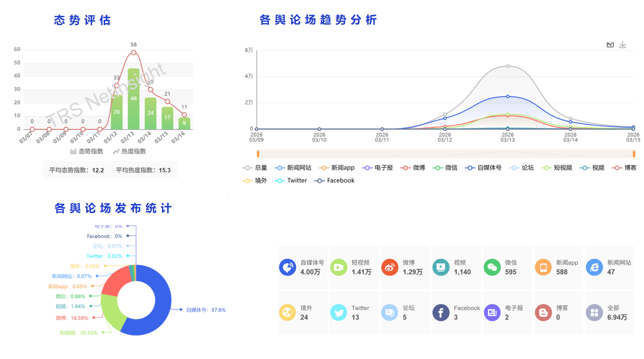Click the right zoom slider handle
644x359 pixels.
coord(634,154)
